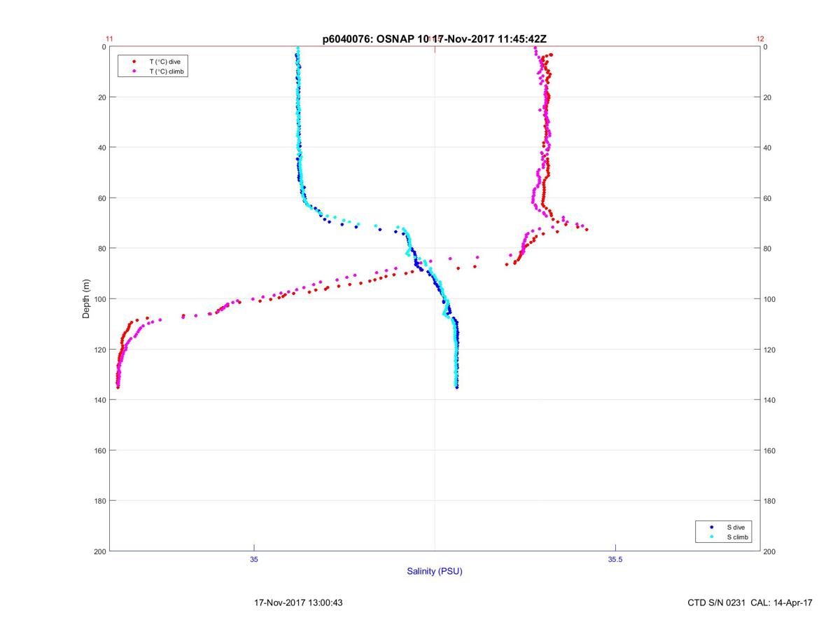The width and height of the screenshot is (840, 620).
Task: Click left depth axis tick label 200
Action: tap(100, 551)
